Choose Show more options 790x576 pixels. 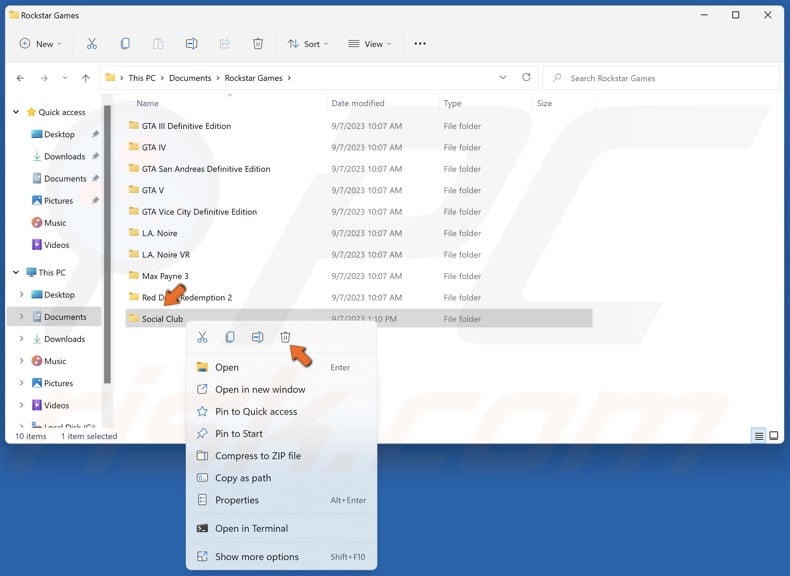(x=281, y=557)
